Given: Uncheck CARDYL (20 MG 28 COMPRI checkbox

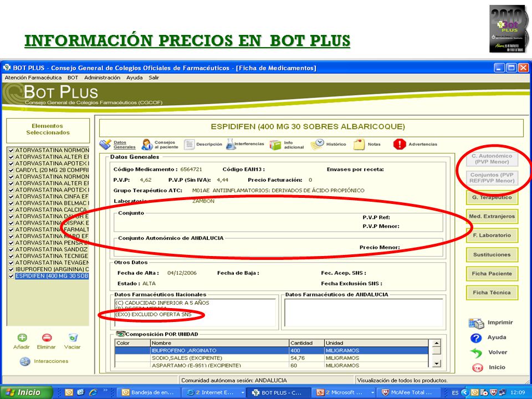Looking at the screenshot, I should [11, 170].
